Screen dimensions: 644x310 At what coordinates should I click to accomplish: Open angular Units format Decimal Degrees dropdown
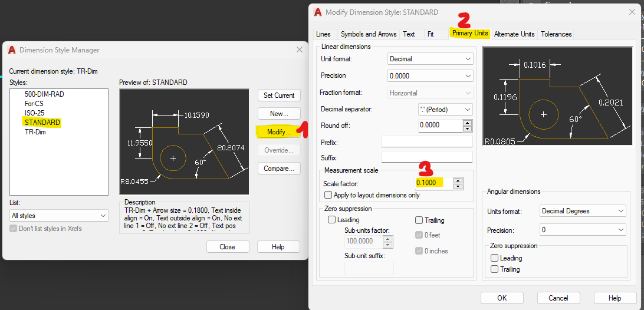583,211
